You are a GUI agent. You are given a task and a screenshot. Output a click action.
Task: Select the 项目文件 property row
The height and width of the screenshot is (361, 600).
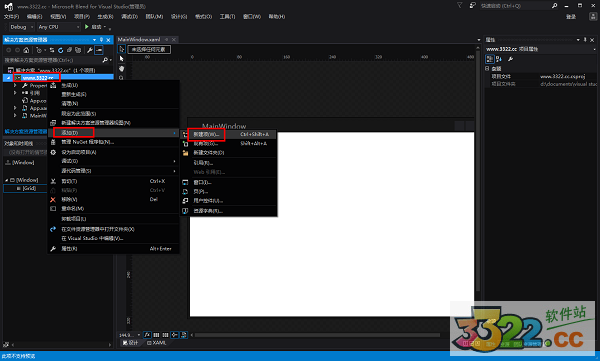click(x=542, y=77)
